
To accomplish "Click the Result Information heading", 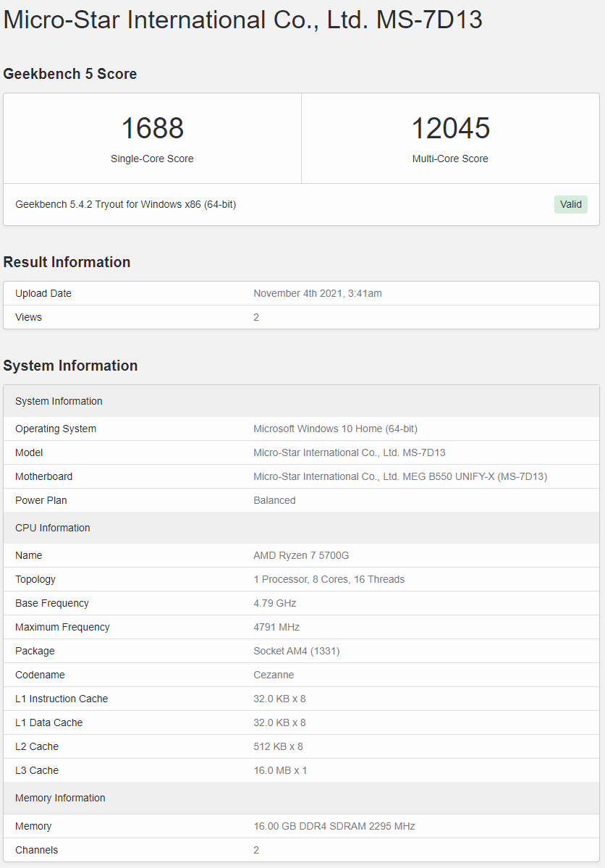I will click(67, 262).
